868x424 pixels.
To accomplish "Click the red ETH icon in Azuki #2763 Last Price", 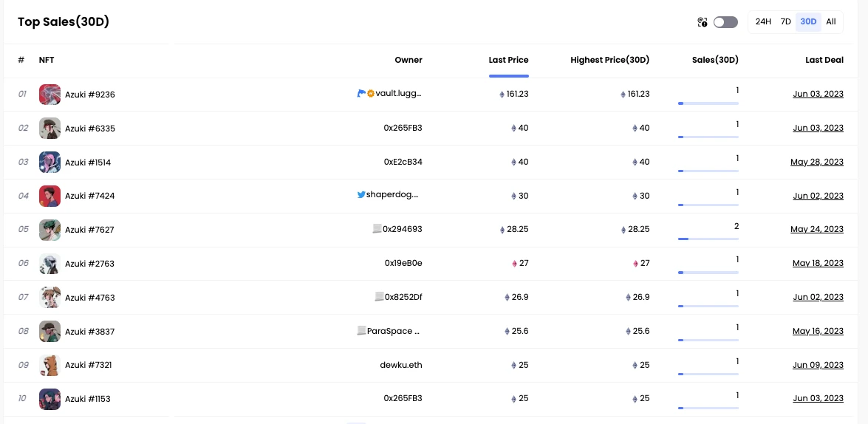I will pyautogui.click(x=514, y=264).
